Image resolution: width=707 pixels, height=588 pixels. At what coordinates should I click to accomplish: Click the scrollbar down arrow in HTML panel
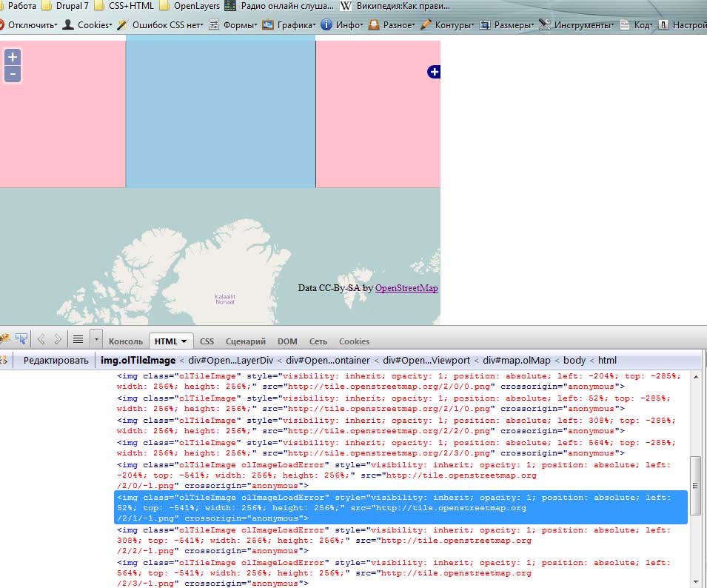696,582
